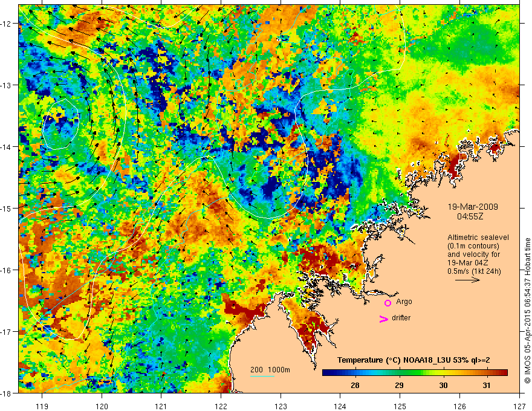Click the colorbar tick label 30

443,386
